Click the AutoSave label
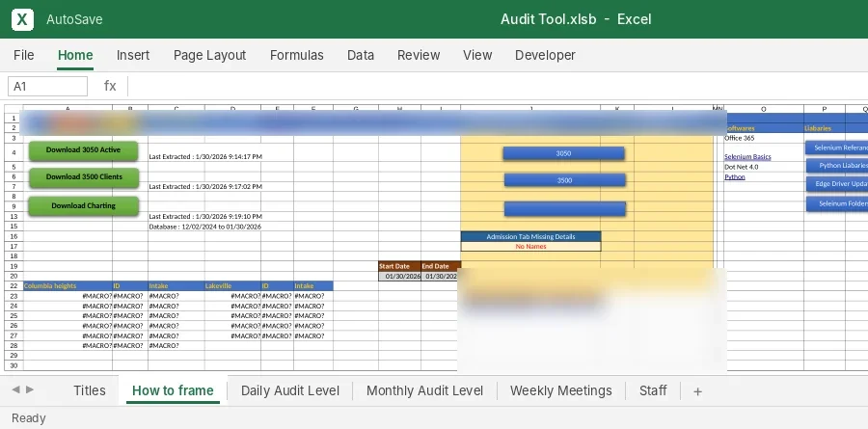The height and width of the screenshot is (429, 868). tap(74, 19)
